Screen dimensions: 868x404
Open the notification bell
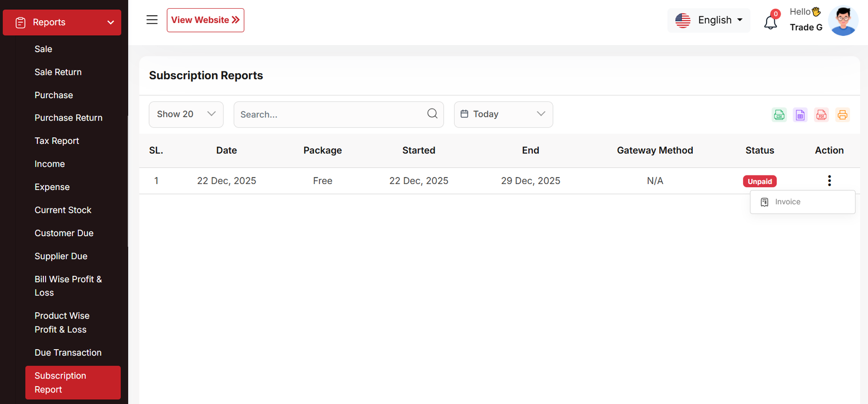pos(770,22)
